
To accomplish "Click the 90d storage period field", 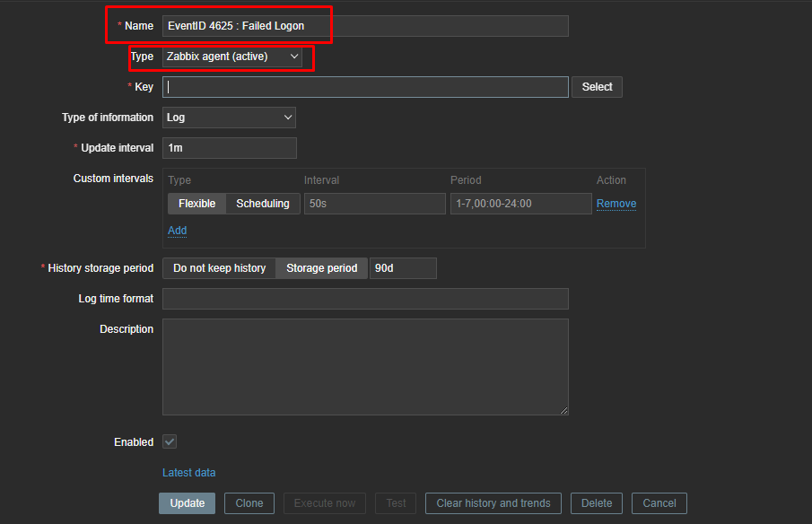I will point(403,267).
